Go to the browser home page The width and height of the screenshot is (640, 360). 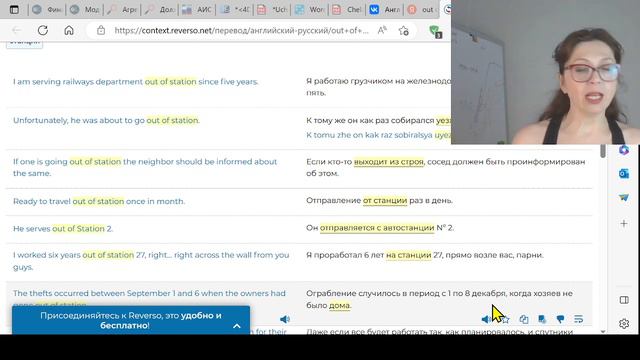pos(69,30)
